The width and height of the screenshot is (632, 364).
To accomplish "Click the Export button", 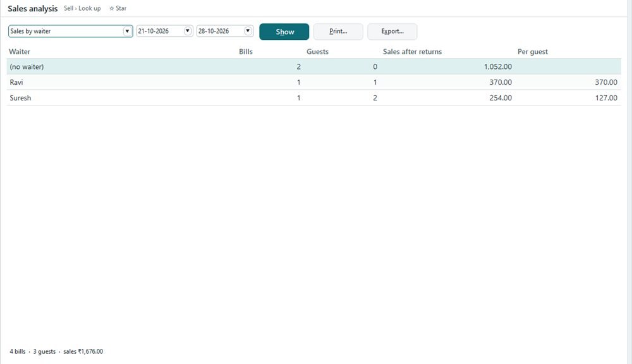I will point(392,32).
